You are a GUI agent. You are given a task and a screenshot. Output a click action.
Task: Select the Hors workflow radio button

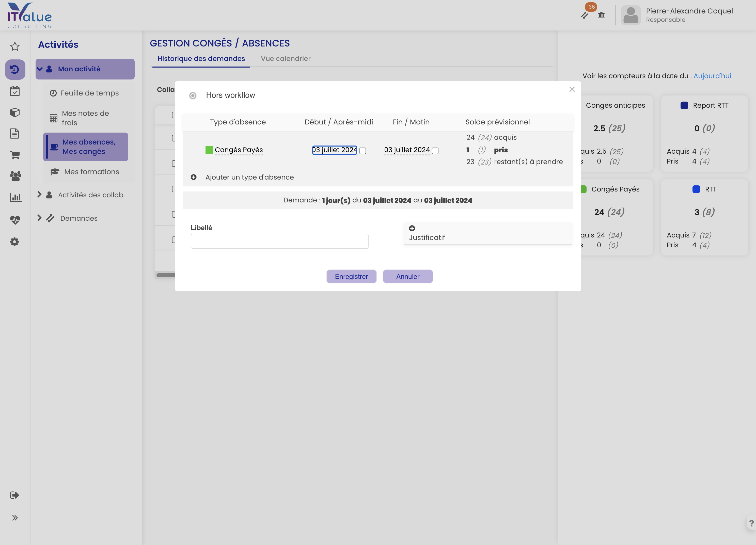193,96
